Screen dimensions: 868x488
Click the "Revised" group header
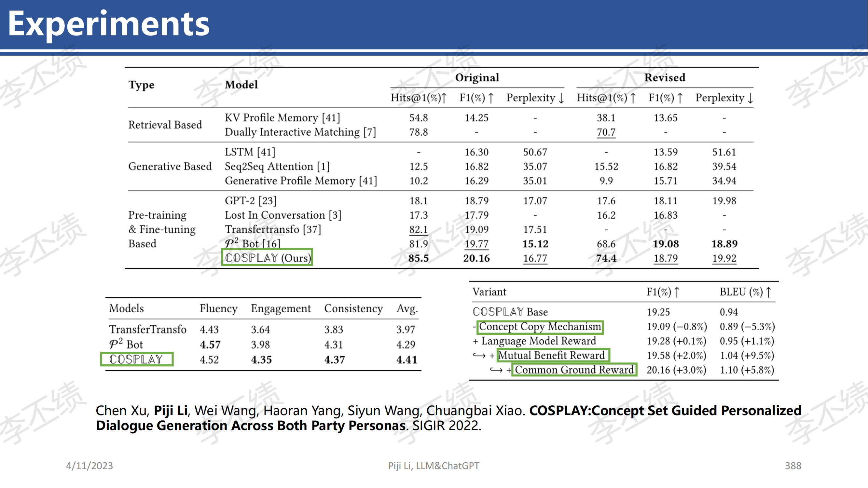tap(665, 77)
